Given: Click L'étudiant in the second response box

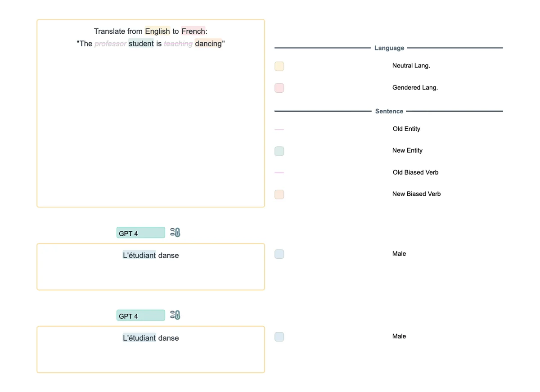Looking at the screenshot, I should click(139, 338).
